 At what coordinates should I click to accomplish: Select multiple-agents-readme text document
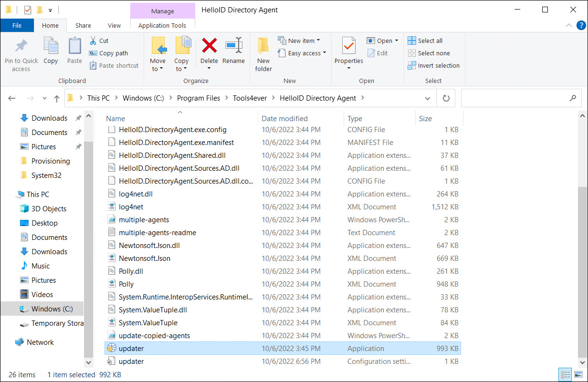point(283,233)
